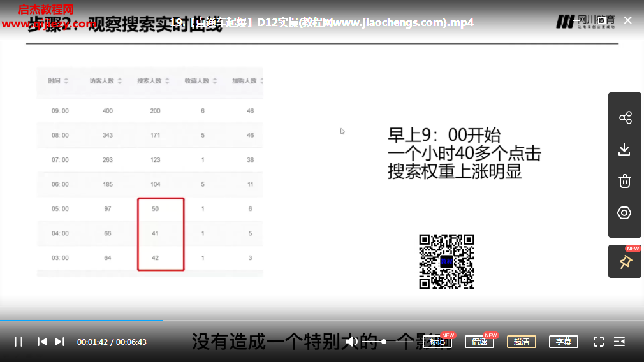Screen dimensions: 644x362
Task: Click the QR code image
Action: tap(446, 262)
